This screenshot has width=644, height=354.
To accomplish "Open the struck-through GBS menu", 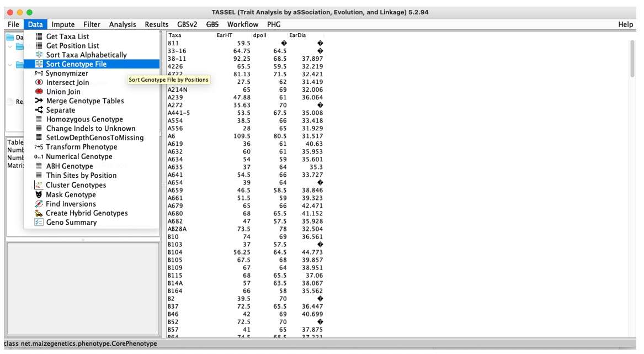I will 212,24.
